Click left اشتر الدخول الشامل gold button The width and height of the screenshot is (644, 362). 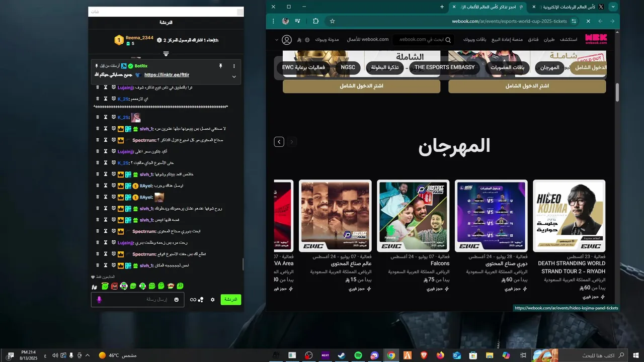[x=361, y=86]
